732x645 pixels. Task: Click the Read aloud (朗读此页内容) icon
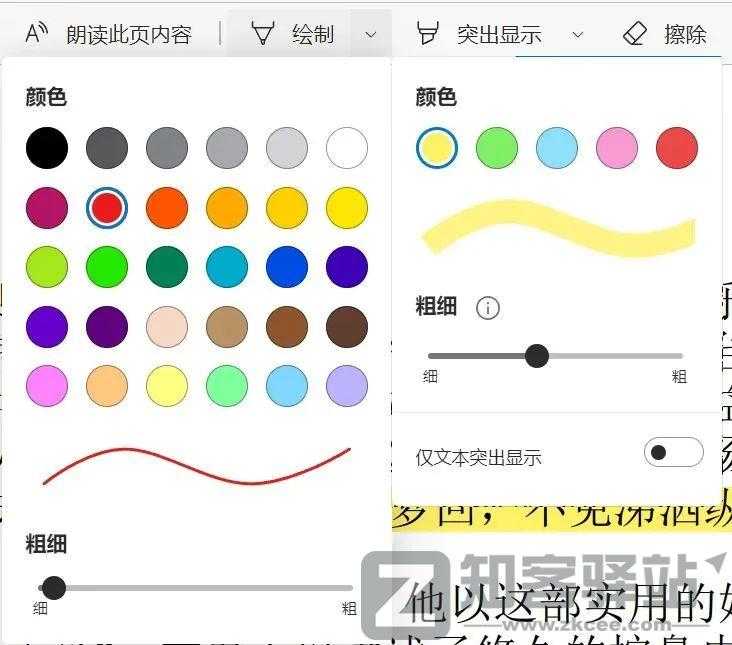(37, 34)
